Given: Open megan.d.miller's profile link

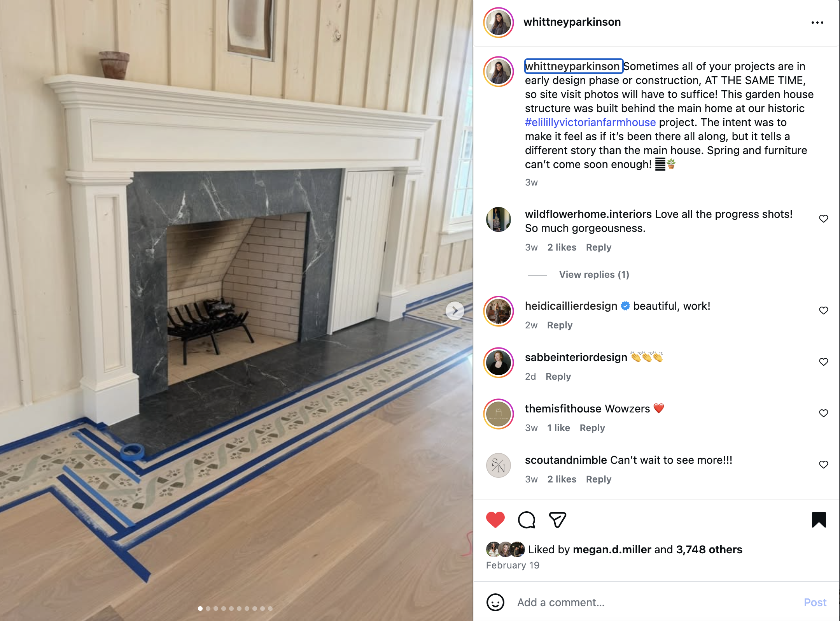Looking at the screenshot, I should [612, 549].
